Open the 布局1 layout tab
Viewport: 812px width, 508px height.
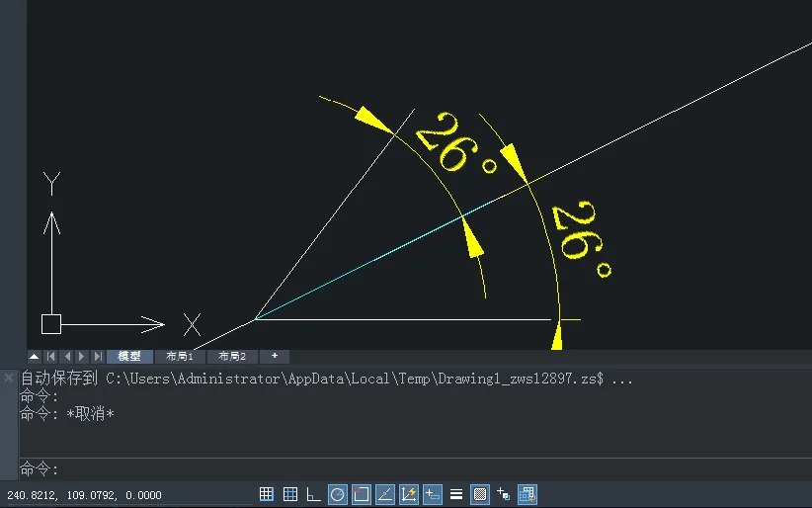point(180,356)
